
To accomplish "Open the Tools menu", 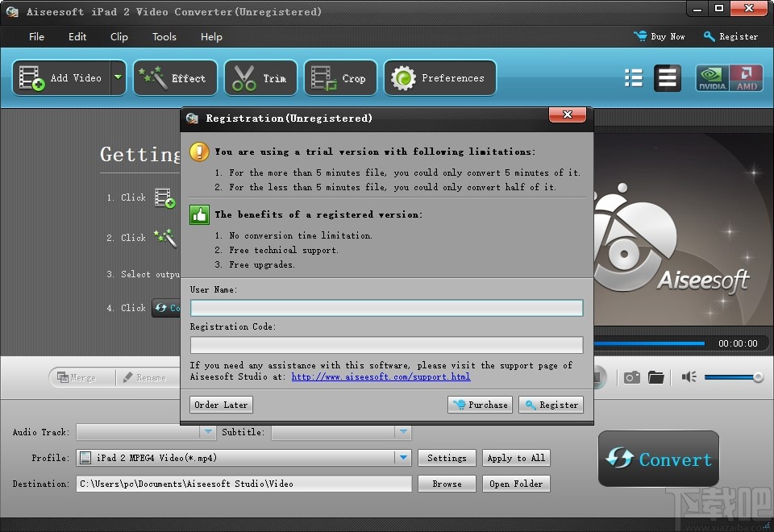I will [x=164, y=37].
